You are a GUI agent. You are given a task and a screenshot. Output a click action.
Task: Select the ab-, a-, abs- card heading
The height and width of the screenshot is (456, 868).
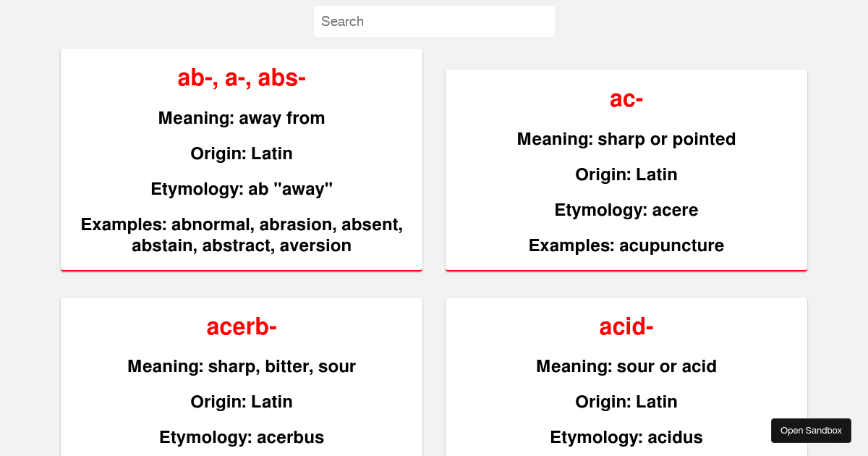point(242,78)
